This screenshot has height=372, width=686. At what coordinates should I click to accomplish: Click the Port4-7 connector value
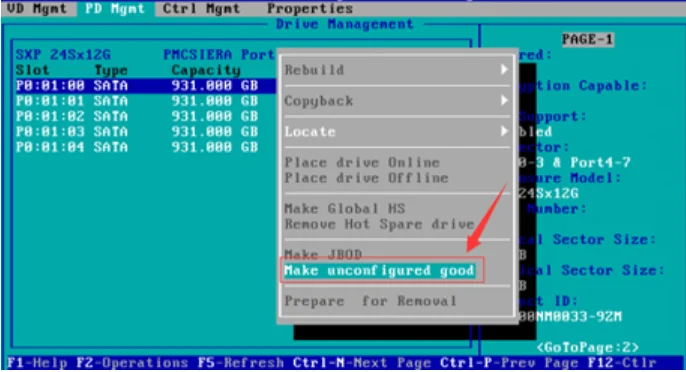600,162
